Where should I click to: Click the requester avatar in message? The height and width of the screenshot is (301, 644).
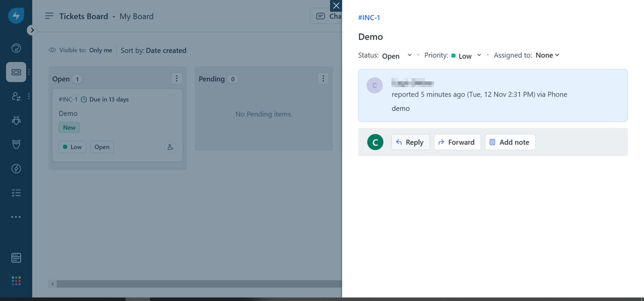tap(375, 85)
